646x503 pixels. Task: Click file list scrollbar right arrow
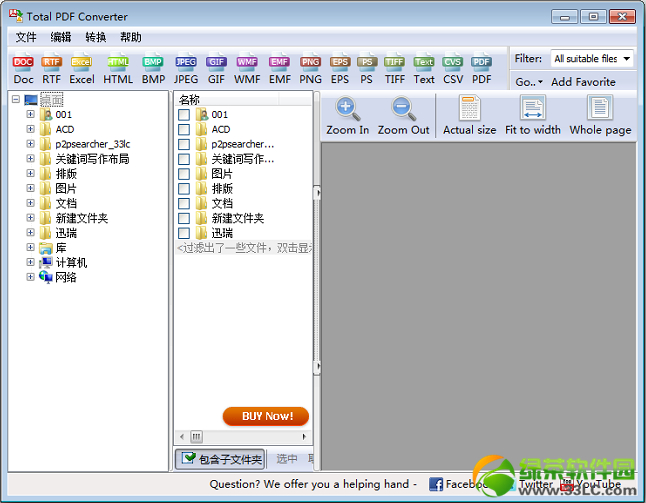pyautogui.click(x=304, y=437)
